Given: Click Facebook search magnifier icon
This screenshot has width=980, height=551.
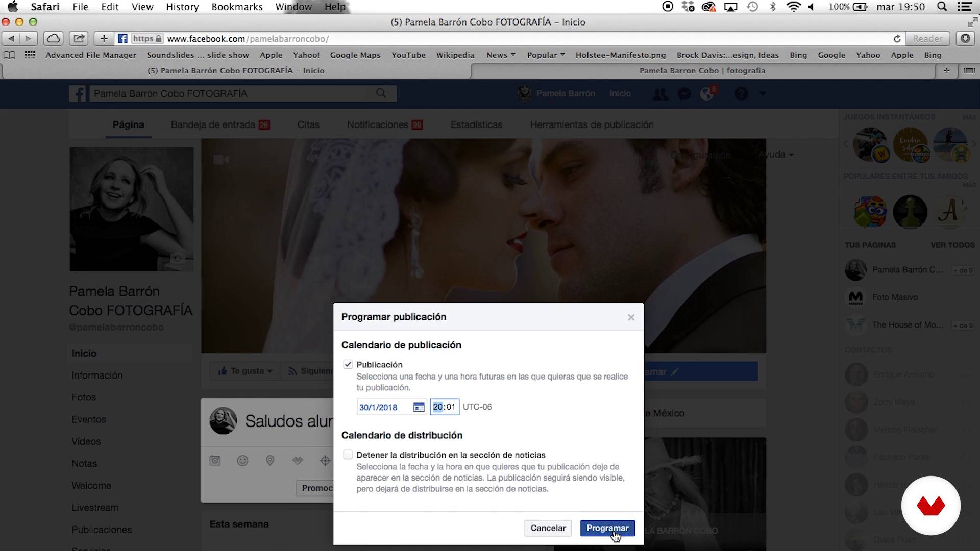Looking at the screenshot, I should [381, 93].
